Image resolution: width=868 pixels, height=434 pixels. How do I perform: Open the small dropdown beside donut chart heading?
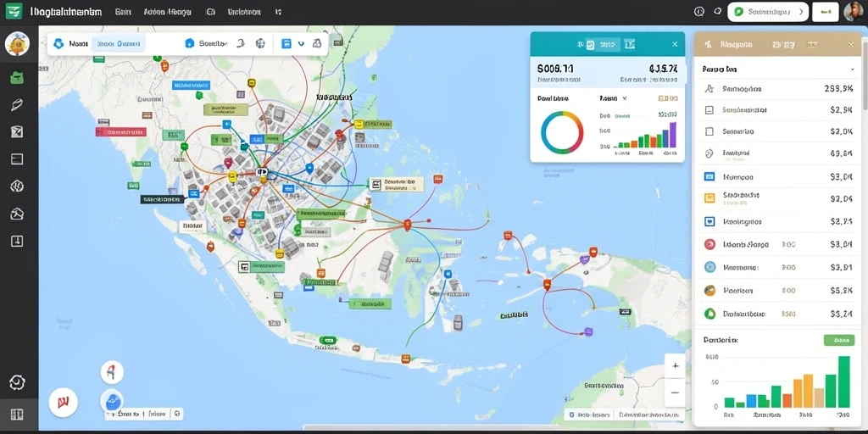click(x=625, y=98)
